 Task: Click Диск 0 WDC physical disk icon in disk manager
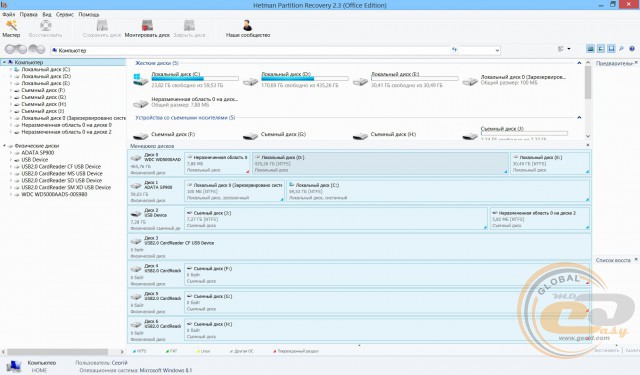[136, 158]
